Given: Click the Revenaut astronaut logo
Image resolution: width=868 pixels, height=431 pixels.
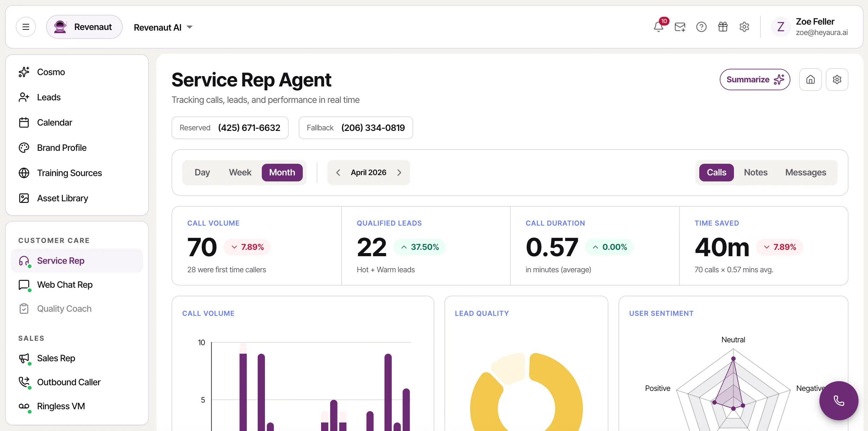Looking at the screenshot, I should coord(60,27).
